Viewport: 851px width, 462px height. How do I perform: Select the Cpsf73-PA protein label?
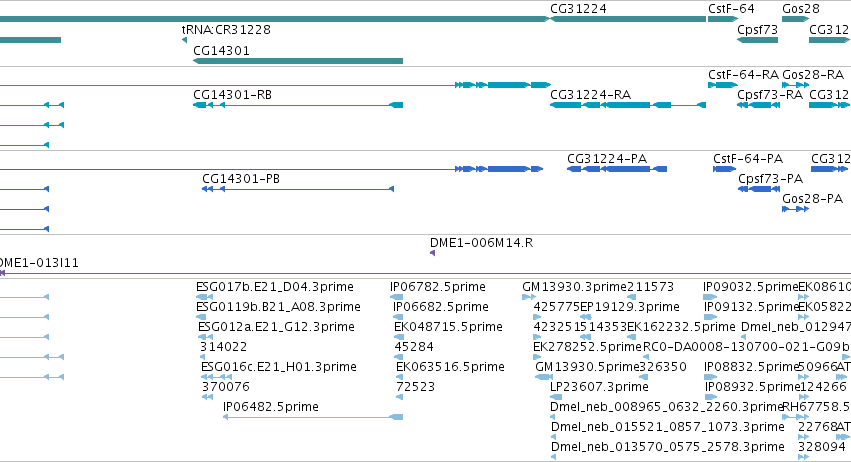[x=770, y=179]
